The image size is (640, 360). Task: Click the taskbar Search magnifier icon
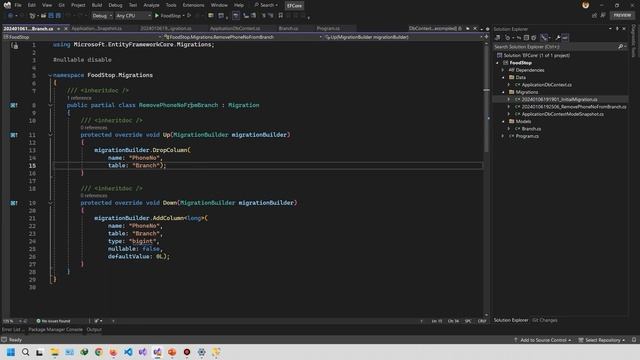tap(25, 352)
